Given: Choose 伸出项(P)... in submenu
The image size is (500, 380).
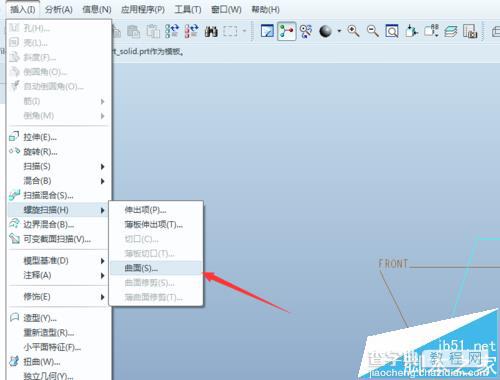Looking at the screenshot, I should (156, 210).
